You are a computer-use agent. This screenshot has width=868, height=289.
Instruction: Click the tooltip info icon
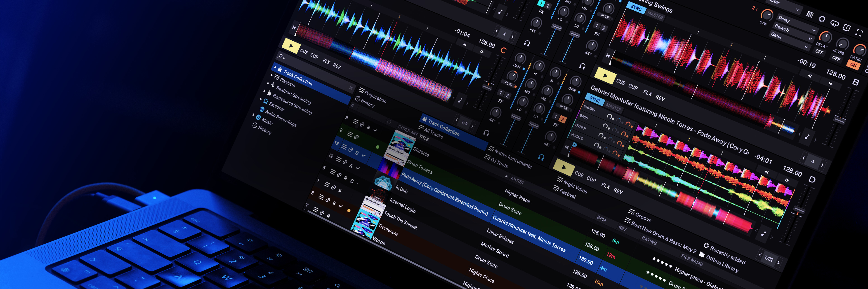[847, 28]
